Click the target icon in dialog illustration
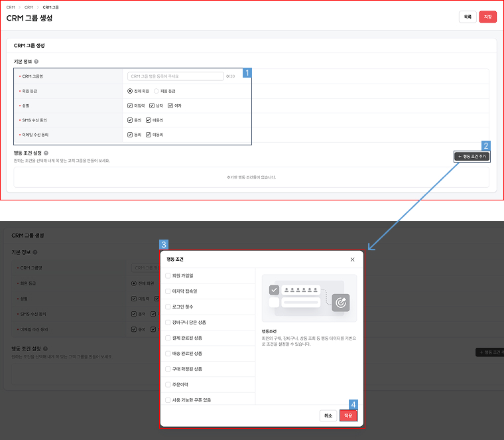Image resolution: width=504 pixels, height=440 pixels. point(340,301)
